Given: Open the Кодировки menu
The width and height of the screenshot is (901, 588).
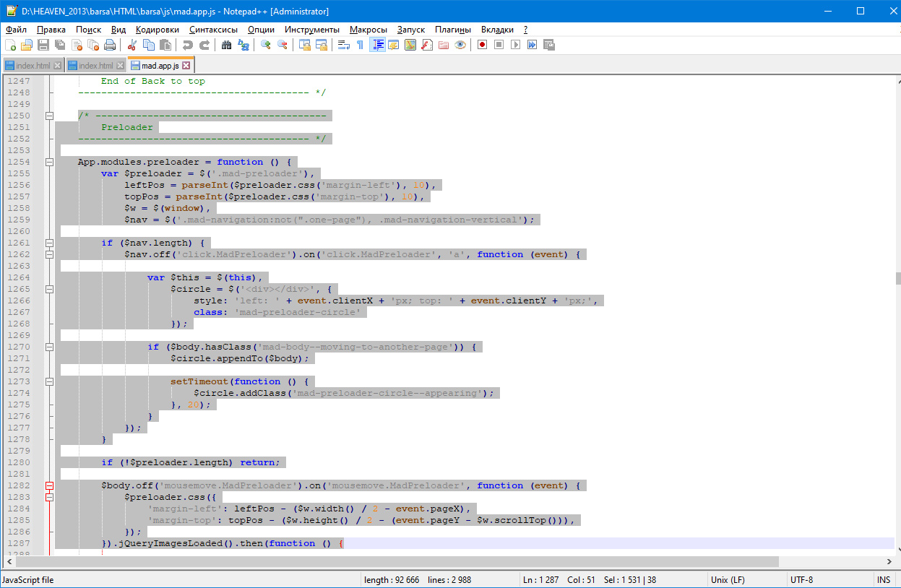Looking at the screenshot, I should 158,30.
